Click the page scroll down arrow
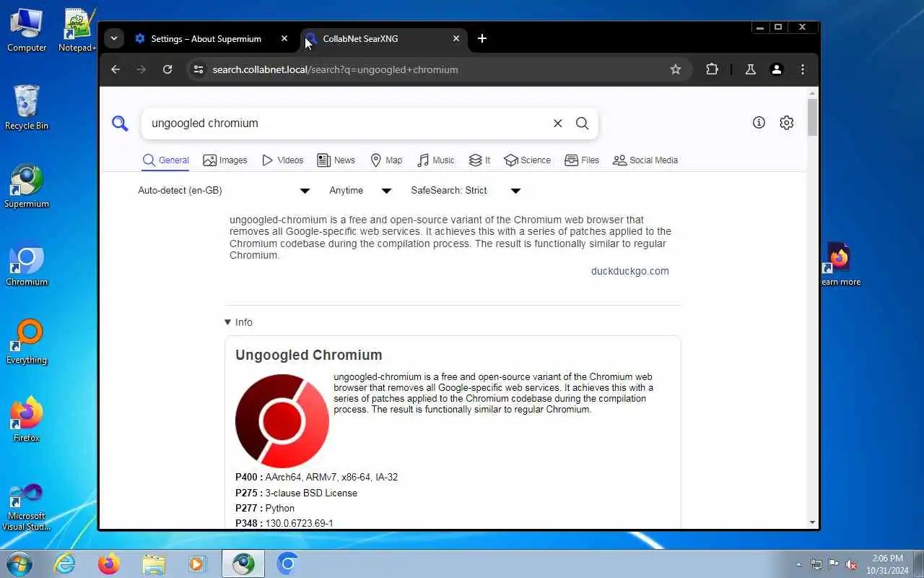The height and width of the screenshot is (578, 924). coord(813,522)
